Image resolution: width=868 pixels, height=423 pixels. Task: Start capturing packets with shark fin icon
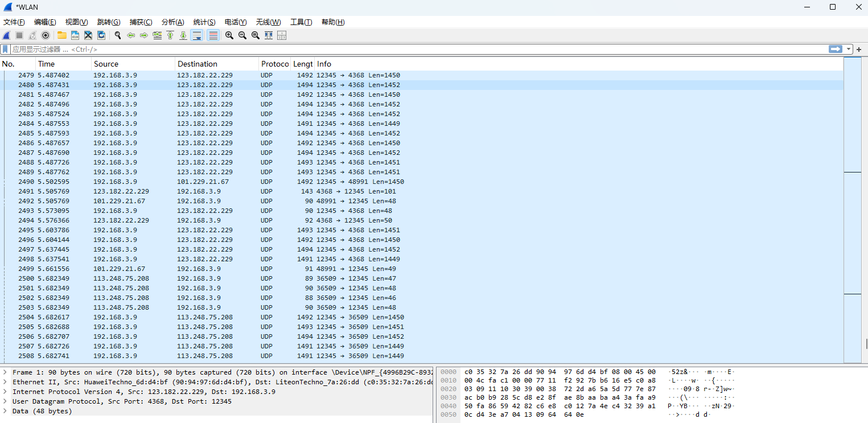pyautogui.click(x=7, y=35)
